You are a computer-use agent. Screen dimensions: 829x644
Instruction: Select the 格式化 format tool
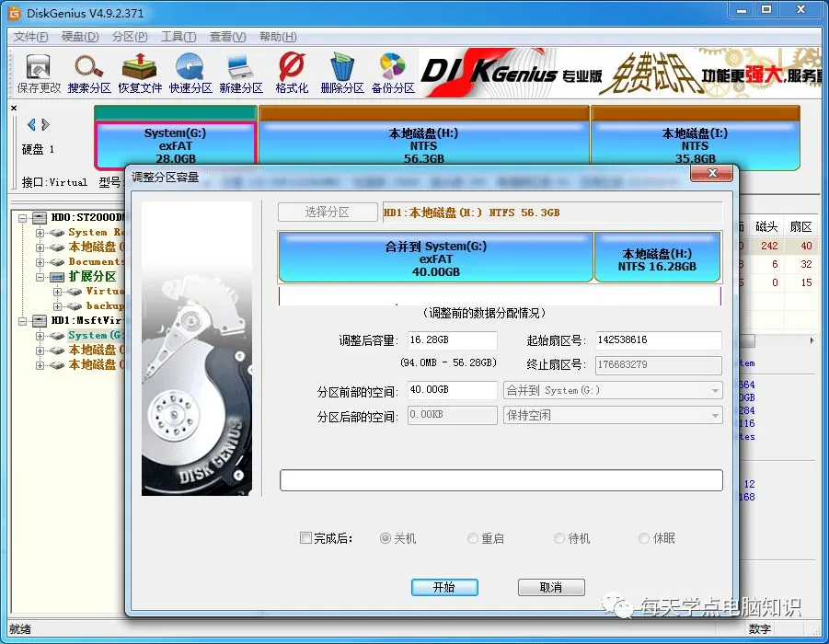292,74
